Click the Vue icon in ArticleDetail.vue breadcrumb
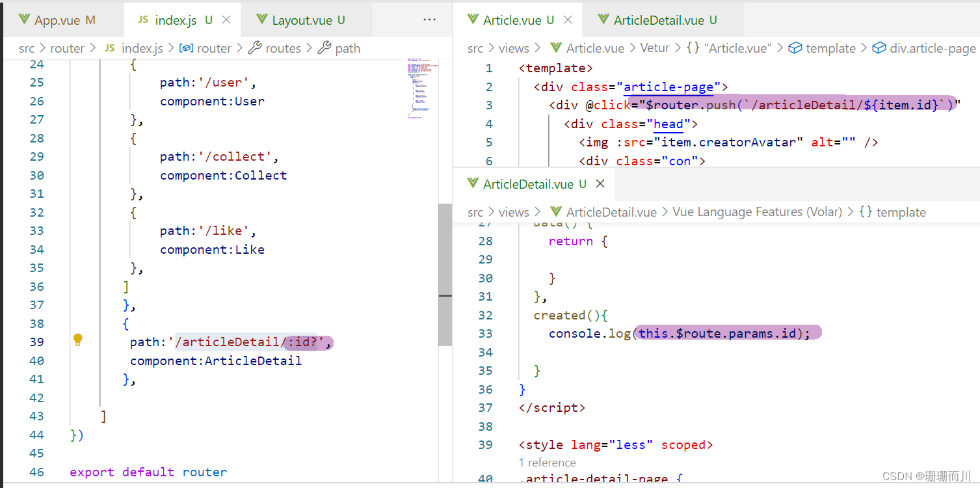This screenshot has height=488, width=980. pos(556,212)
